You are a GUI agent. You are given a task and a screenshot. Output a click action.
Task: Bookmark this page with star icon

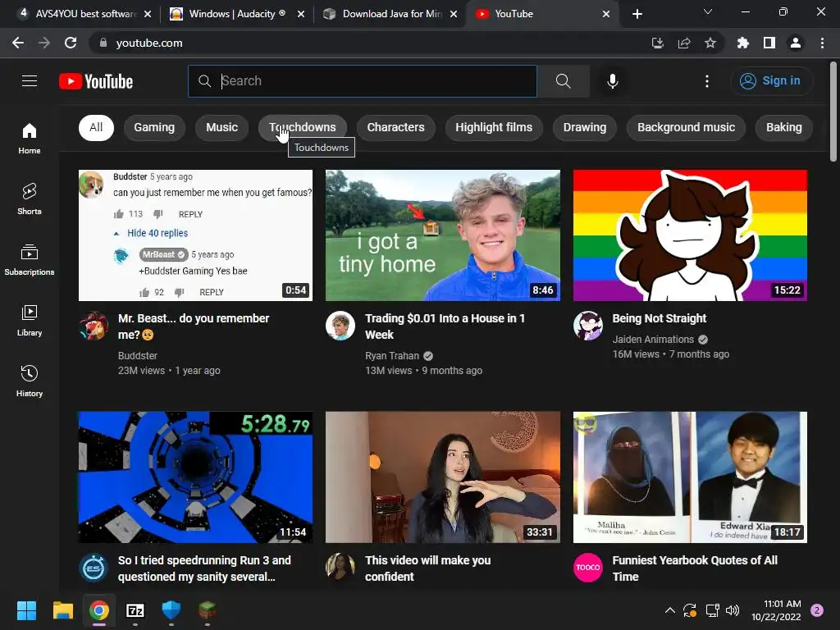click(x=710, y=43)
